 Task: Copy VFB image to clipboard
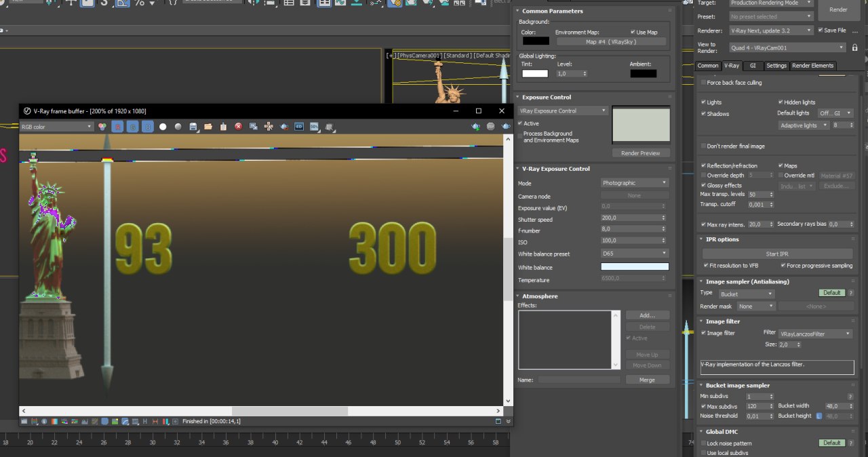223,126
